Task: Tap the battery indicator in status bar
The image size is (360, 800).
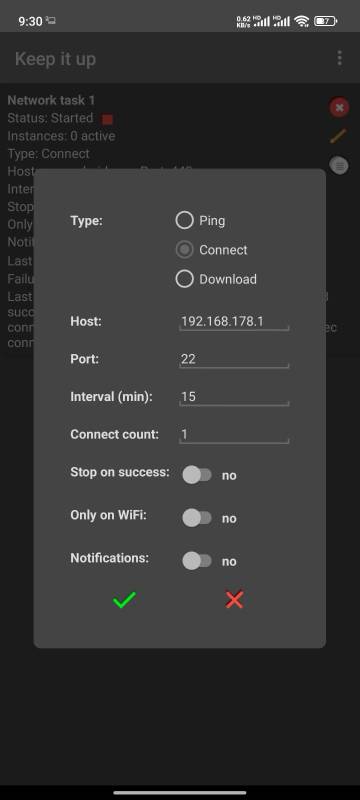Action: click(325, 21)
